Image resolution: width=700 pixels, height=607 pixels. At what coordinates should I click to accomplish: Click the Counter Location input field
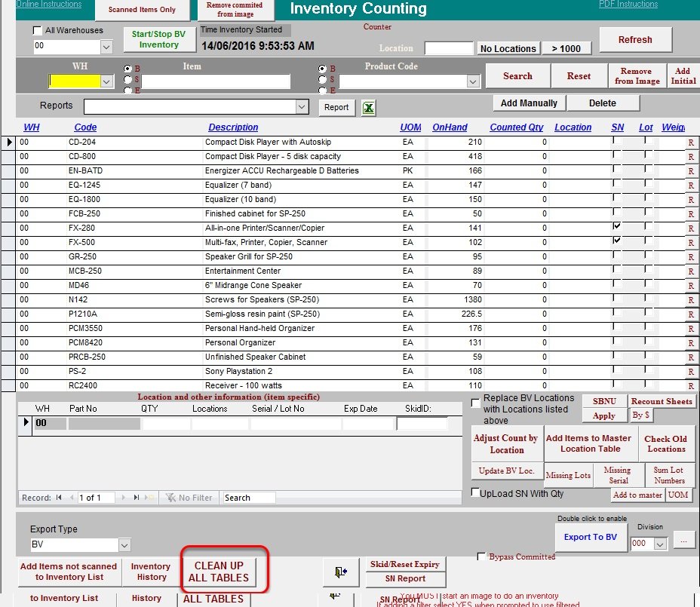[x=449, y=48]
